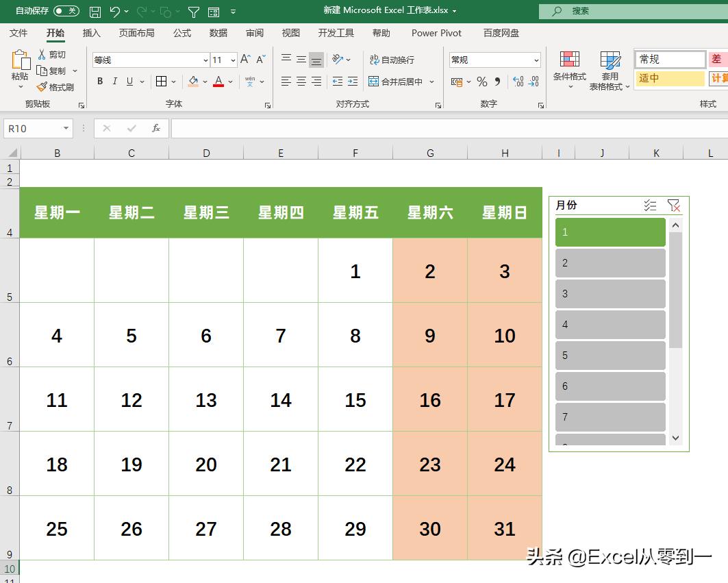The height and width of the screenshot is (583, 728).
Task: Open the font name dropdown showing 等线
Action: pyautogui.click(x=205, y=60)
